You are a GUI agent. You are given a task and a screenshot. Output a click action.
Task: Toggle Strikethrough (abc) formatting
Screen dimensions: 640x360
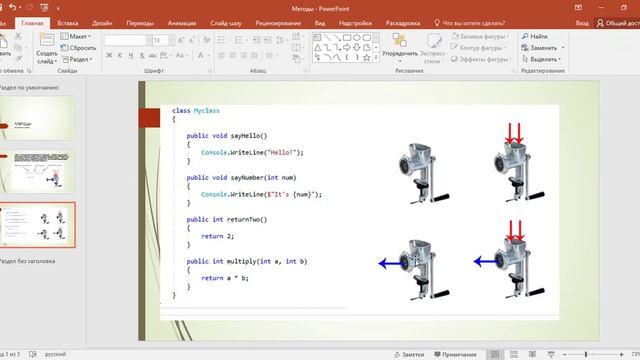152,56
